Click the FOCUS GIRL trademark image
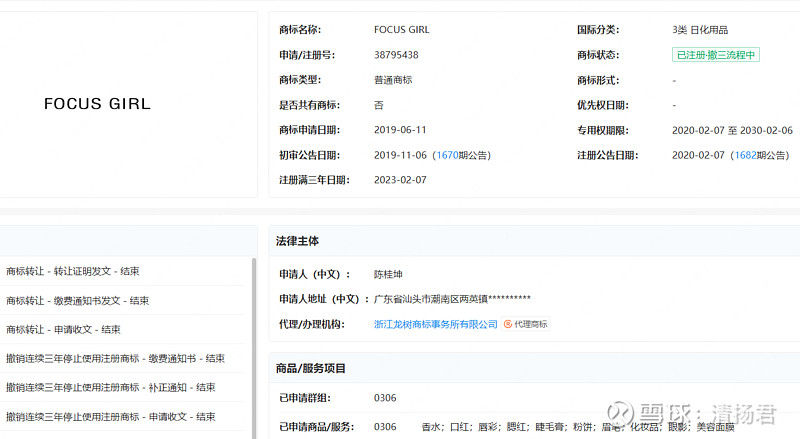The width and height of the screenshot is (800, 439). pos(97,104)
